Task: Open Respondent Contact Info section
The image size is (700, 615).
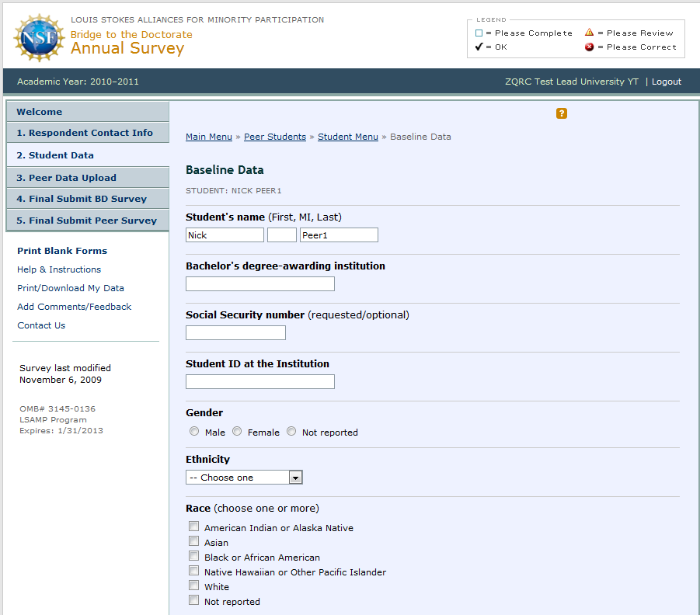Action: pyautogui.click(x=85, y=133)
